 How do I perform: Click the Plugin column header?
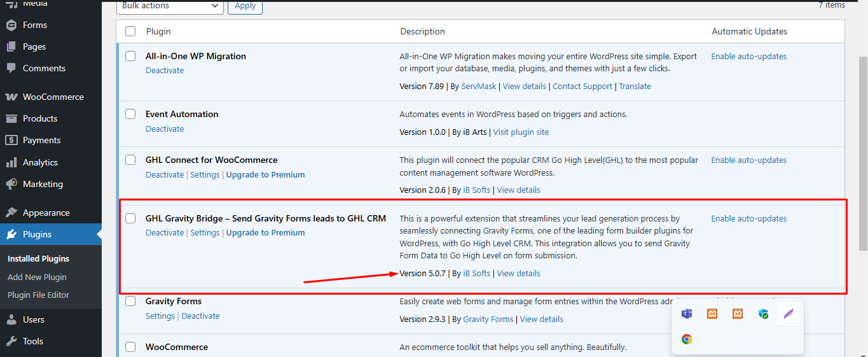pyautogui.click(x=158, y=31)
